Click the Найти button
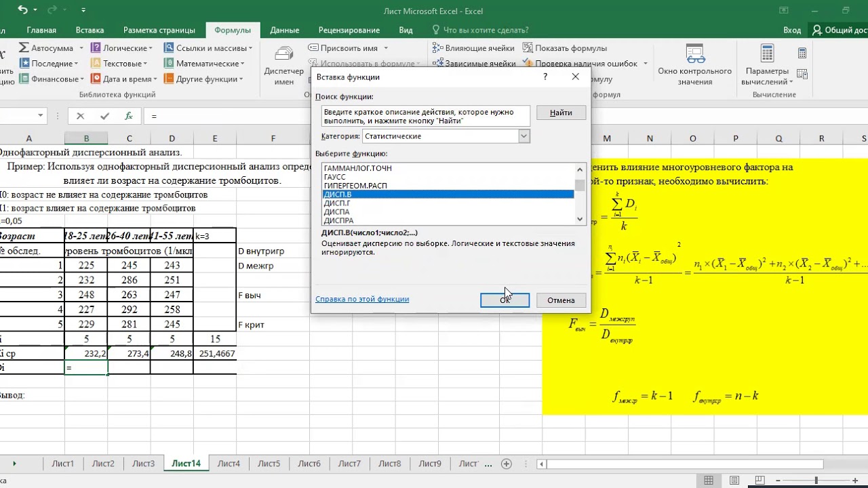868x488 pixels. click(x=561, y=113)
